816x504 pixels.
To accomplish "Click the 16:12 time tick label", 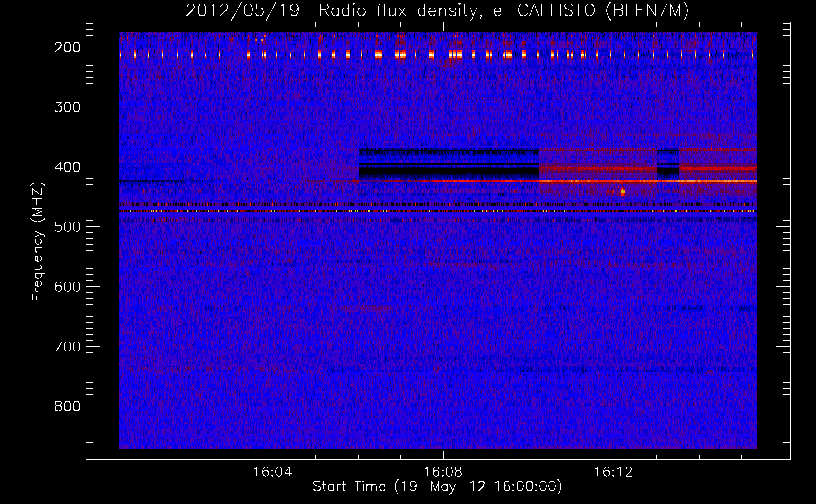I will (x=613, y=472).
